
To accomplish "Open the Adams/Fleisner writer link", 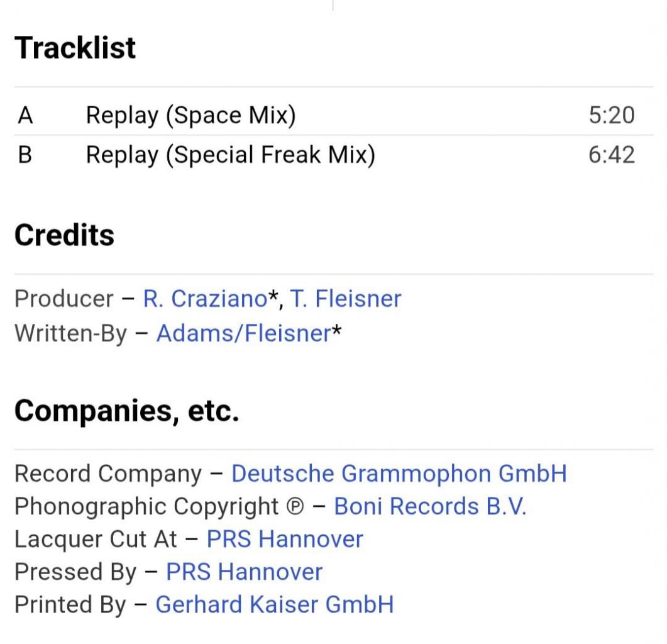I will (x=244, y=333).
